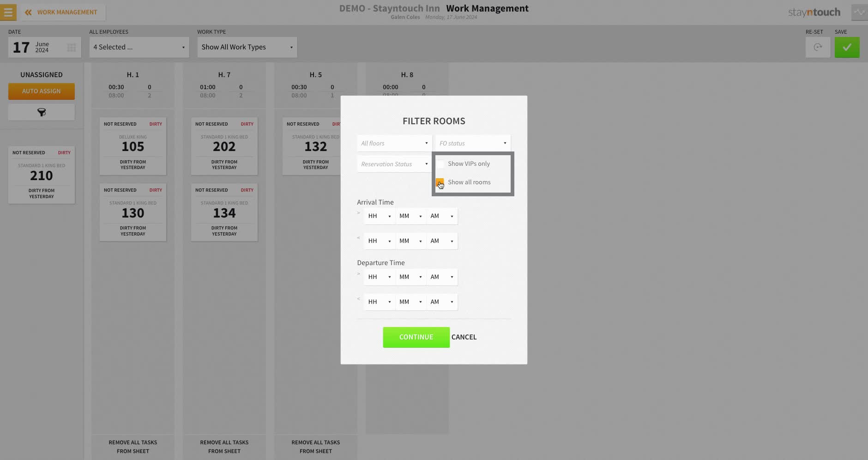Open the All Employees dropdown
Image resolution: width=868 pixels, height=460 pixels.
(139, 47)
